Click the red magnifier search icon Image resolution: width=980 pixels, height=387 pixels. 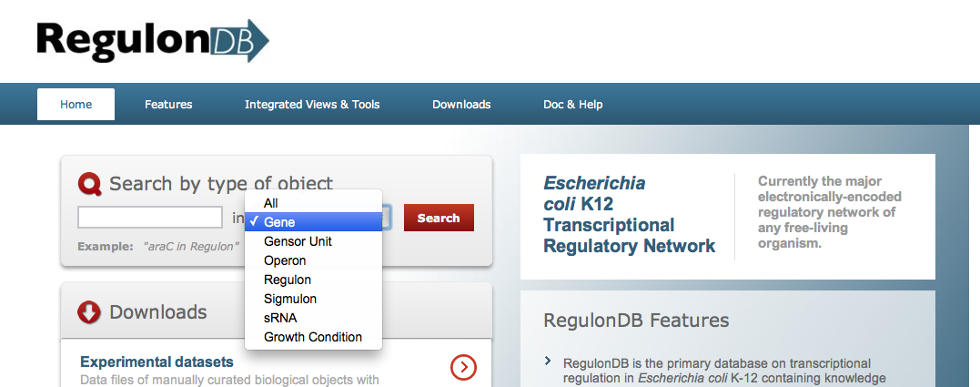pyautogui.click(x=89, y=184)
